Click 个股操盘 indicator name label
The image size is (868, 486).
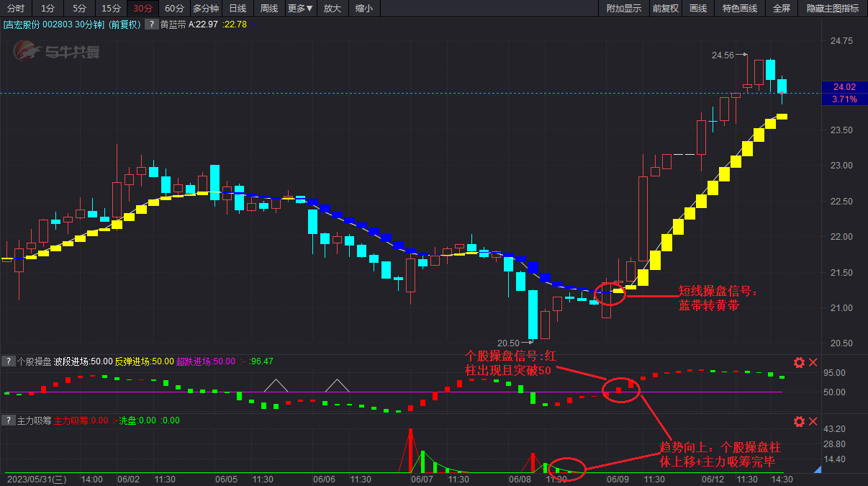pyautogui.click(x=34, y=361)
